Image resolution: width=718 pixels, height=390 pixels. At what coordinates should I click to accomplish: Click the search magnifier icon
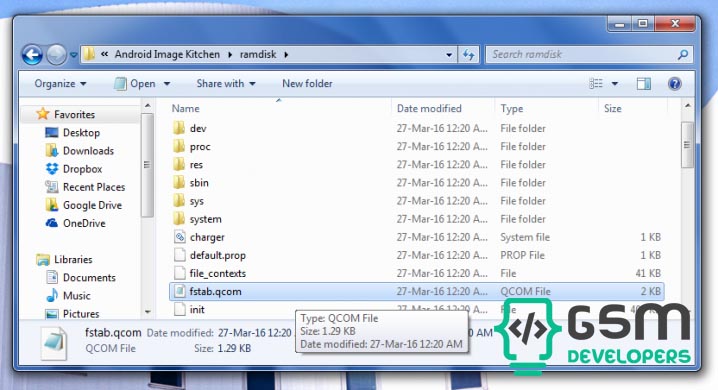click(x=682, y=55)
